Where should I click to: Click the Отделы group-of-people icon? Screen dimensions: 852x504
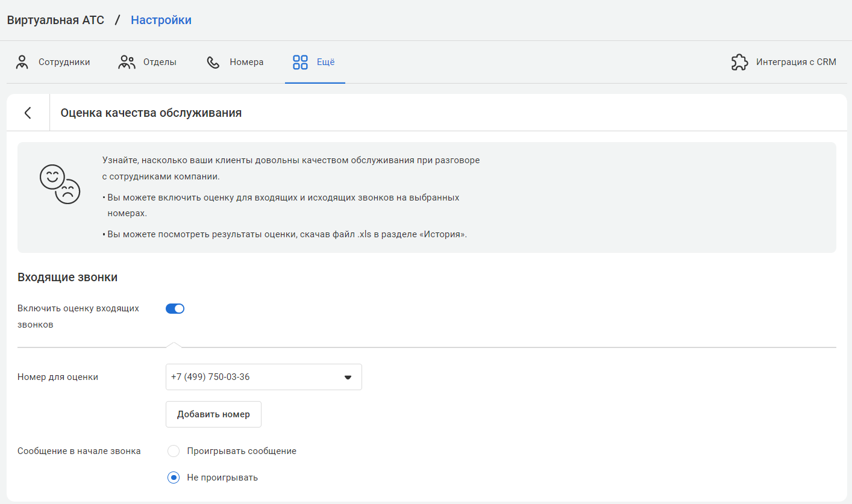coord(127,62)
